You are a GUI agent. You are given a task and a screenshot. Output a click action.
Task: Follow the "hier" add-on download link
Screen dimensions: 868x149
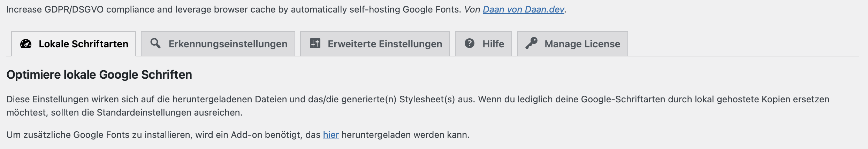pyautogui.click(x=331, y=135)
